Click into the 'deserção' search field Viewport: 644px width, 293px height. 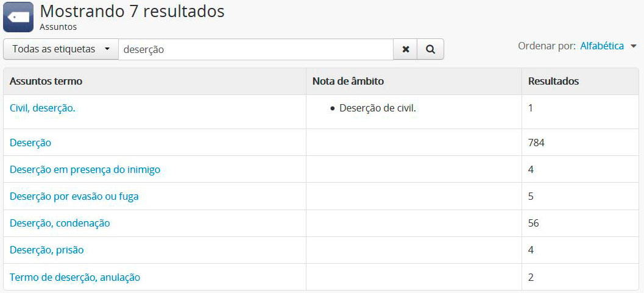click(256, 49)
